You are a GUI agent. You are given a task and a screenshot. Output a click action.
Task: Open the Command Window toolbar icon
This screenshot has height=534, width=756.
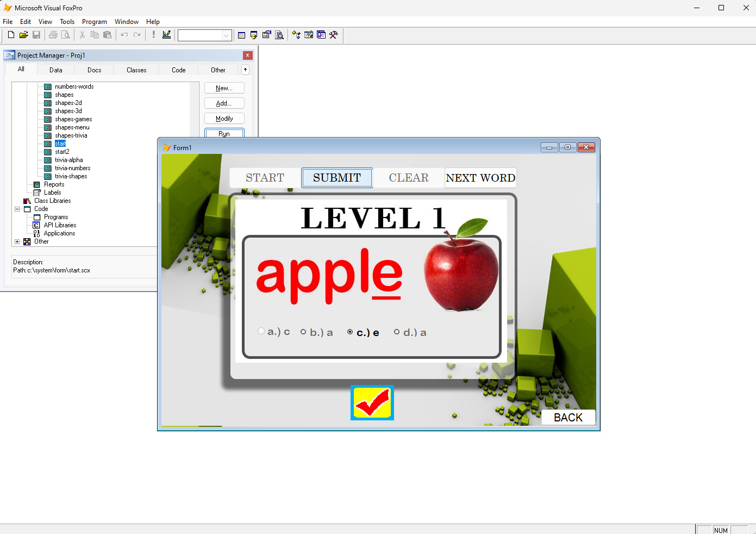241,35
